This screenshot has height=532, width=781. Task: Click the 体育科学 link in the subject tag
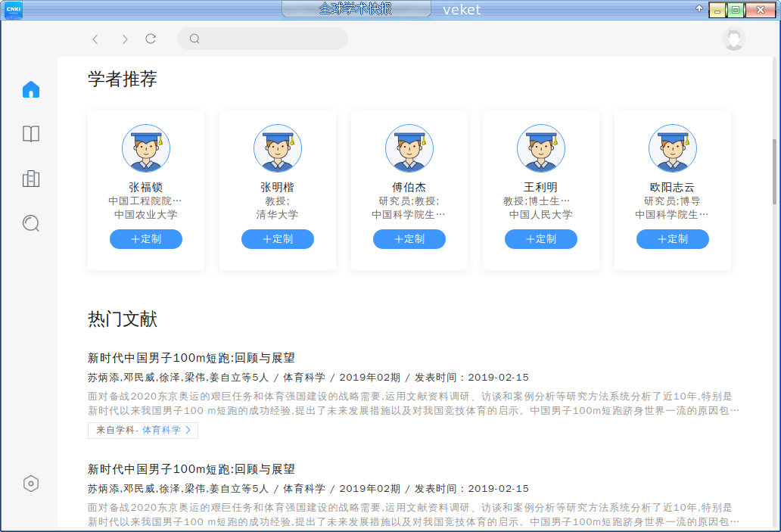pos(161,430)
